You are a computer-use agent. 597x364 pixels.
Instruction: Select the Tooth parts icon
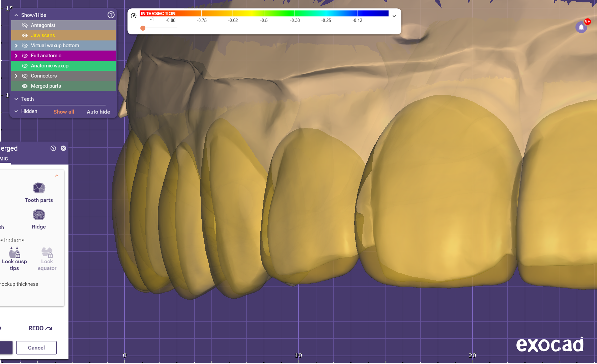click(x=39, y=188)
